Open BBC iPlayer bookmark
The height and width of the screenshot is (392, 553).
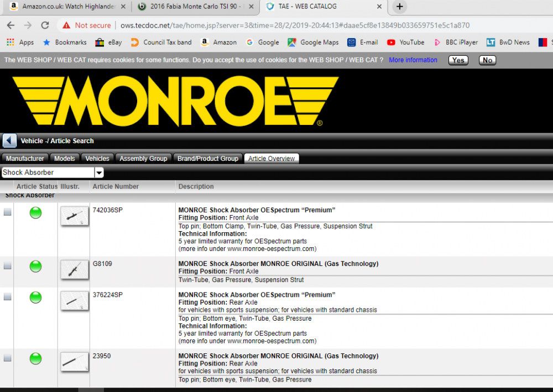tap(456, 43)
